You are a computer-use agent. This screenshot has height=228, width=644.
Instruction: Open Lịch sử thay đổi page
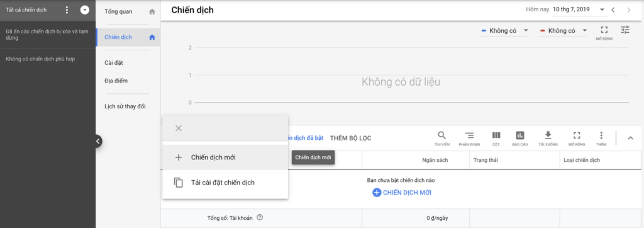click(x=125, y=106)
